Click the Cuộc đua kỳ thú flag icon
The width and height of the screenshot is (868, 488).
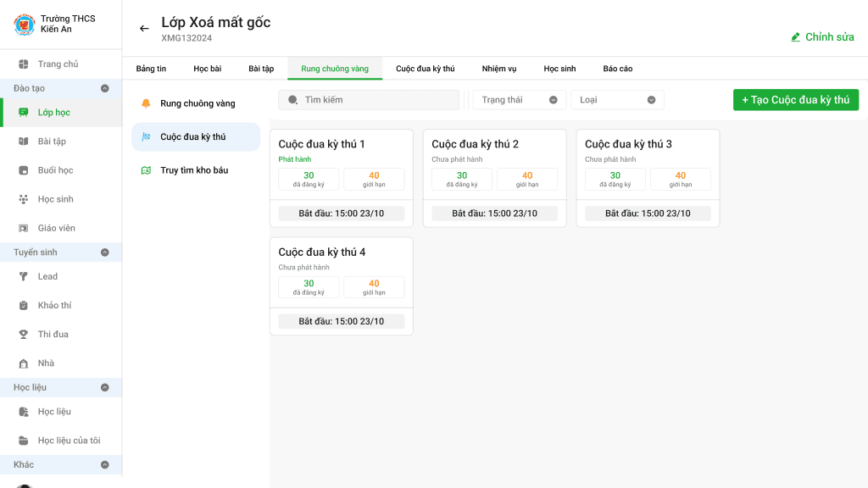click(x=146, y=136)
